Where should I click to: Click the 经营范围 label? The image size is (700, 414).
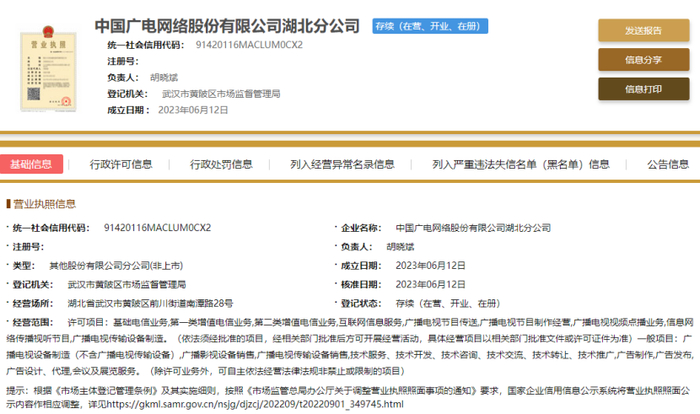tap(33, 322)
